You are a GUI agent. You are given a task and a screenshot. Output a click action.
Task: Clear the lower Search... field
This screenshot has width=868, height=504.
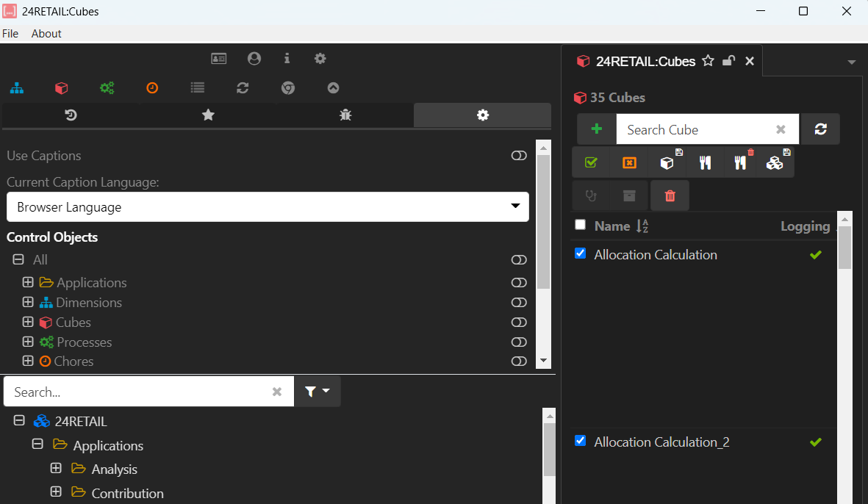(x=277, y=392)
